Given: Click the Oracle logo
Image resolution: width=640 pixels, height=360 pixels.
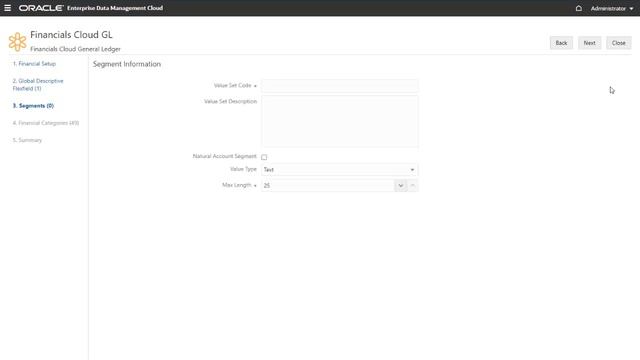Looking at the screenshot, I should pos(41,8).
